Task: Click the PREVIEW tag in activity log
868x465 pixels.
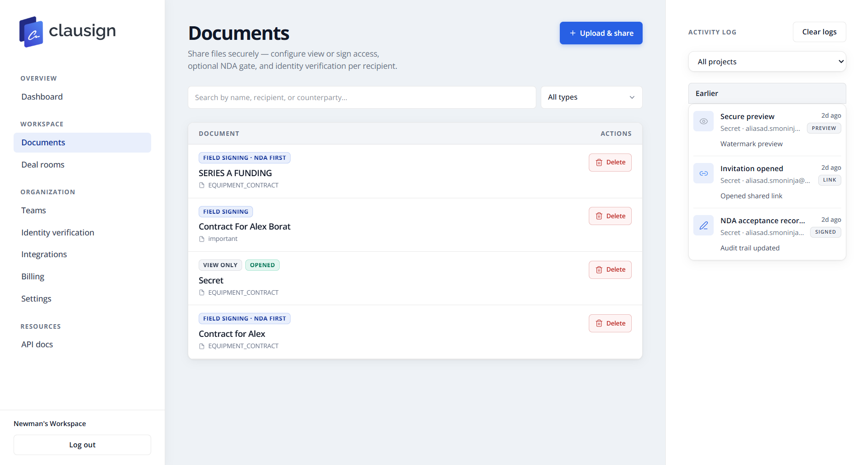Action: 824,128
